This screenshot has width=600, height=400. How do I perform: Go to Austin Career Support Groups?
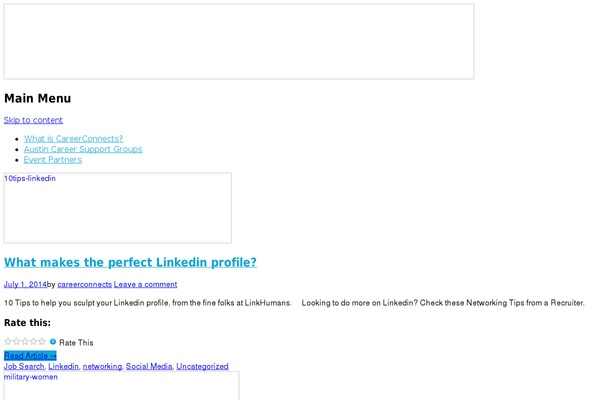(x=83, y=149)
